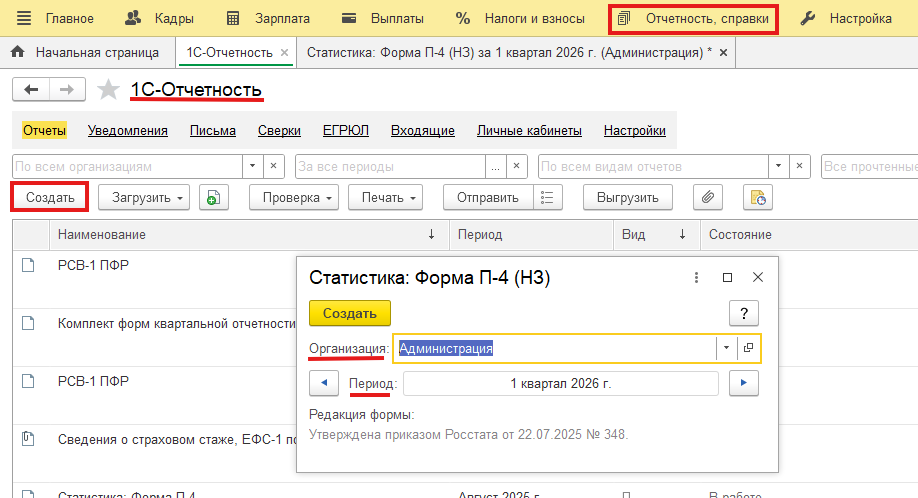The height and width of the screenshot is (498, 918).
Task: Expand the Организация dropdown list
Action: (726, 348)
